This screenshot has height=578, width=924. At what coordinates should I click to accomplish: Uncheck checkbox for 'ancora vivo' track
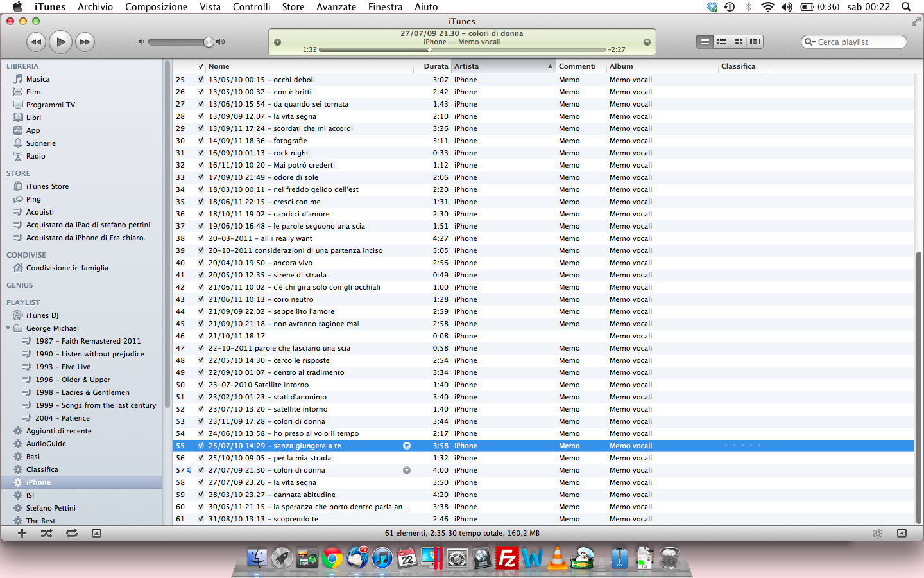tap(201, 263)
